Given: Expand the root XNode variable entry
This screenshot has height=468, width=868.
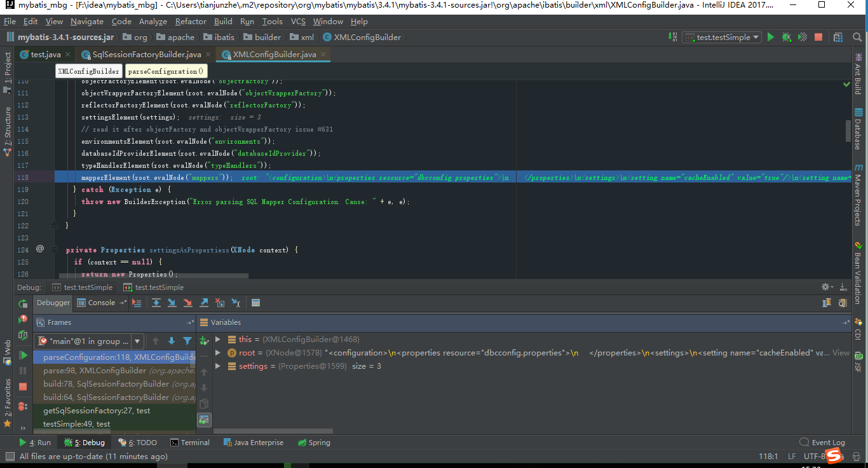Looking at the screenshot, I should (x=219, y=352).
